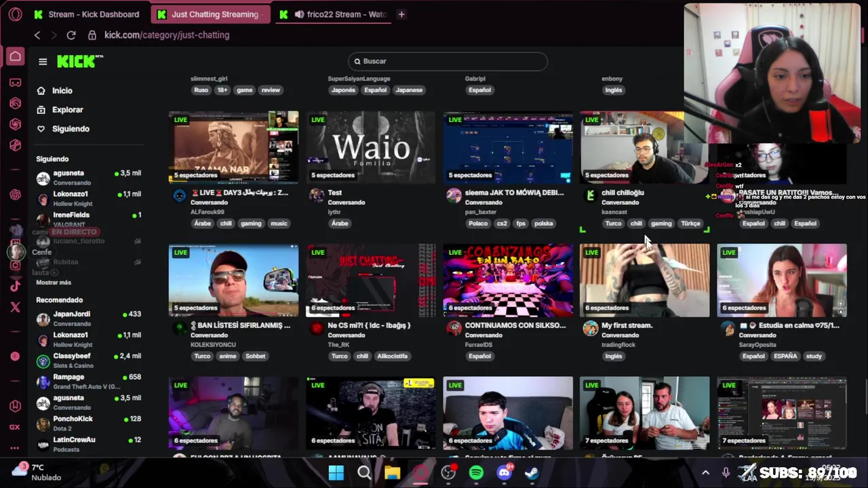This screenshot has width=868, height=488.
Task: Open recommended channel Classybeef
Action: 88,360
